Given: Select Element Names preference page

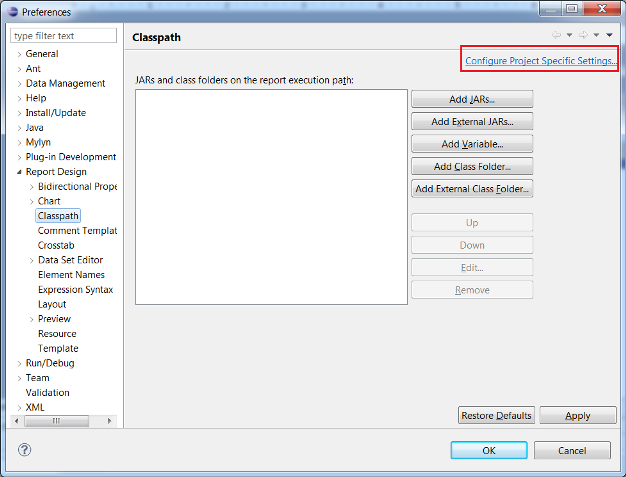Looking at the screenshot, I should pos(71,275).
